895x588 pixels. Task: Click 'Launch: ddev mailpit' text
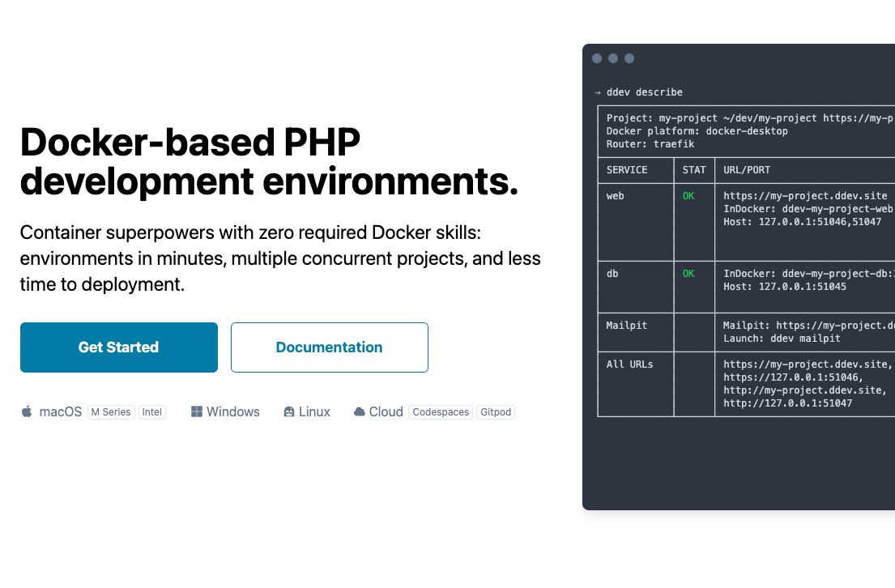782,339
